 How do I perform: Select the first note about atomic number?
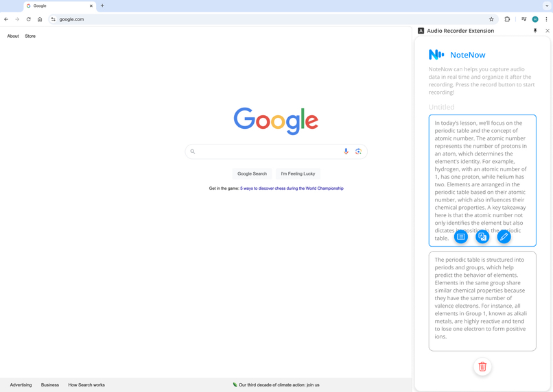pyautogui.click(x=482, y=180)
